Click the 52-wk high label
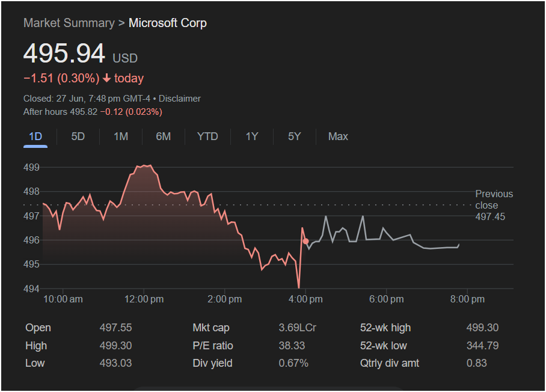The height and width of the screenshot is (392, 546). [x=385, y=328]
